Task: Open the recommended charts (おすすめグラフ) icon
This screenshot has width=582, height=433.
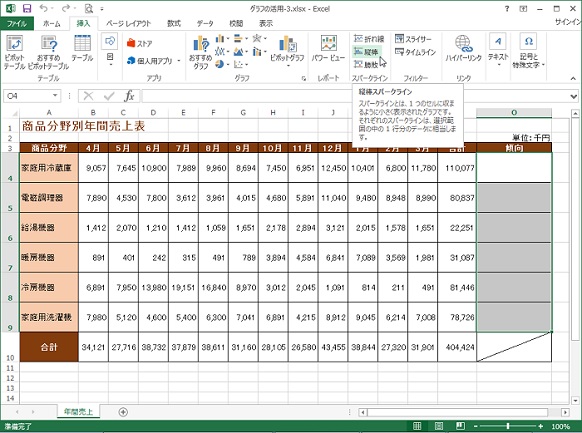Action: 200,52
